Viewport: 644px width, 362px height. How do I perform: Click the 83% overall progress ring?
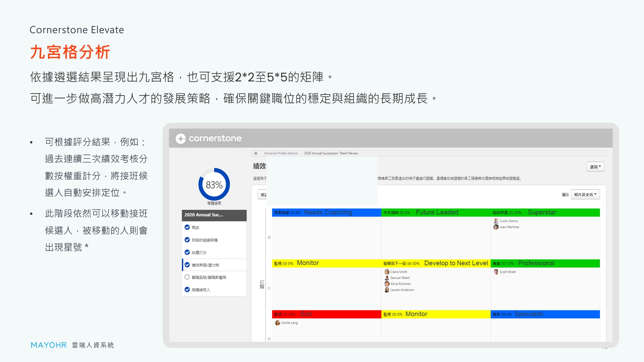pyautogui.click(x=214, y=185)
